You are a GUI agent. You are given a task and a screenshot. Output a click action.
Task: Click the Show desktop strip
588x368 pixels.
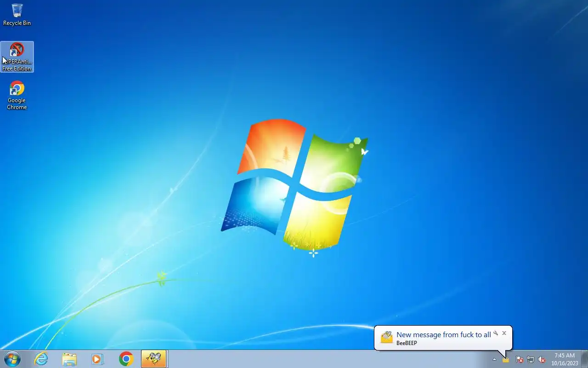[584, 359]
